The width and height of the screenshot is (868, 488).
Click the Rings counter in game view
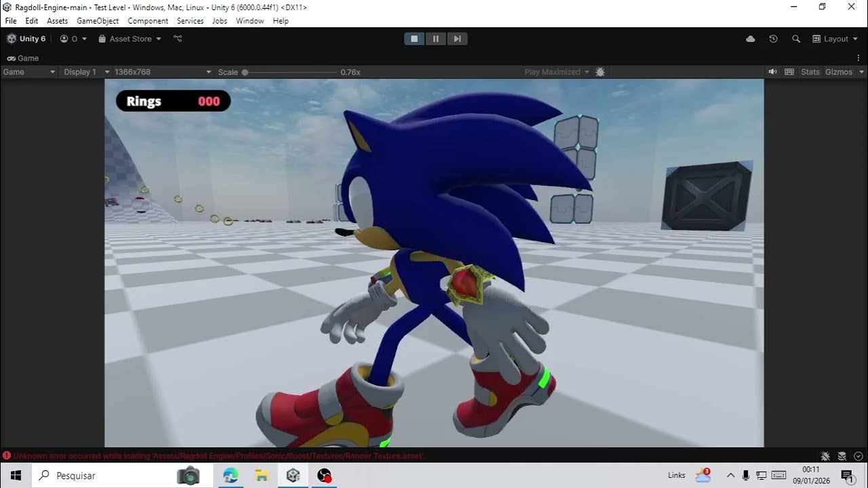173,102
